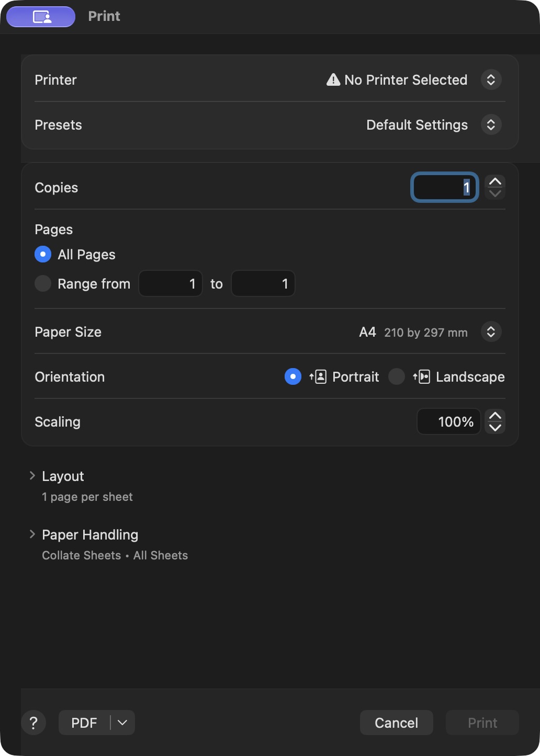Click the No Printer Selected warning icon

click(x=333, y=79)
